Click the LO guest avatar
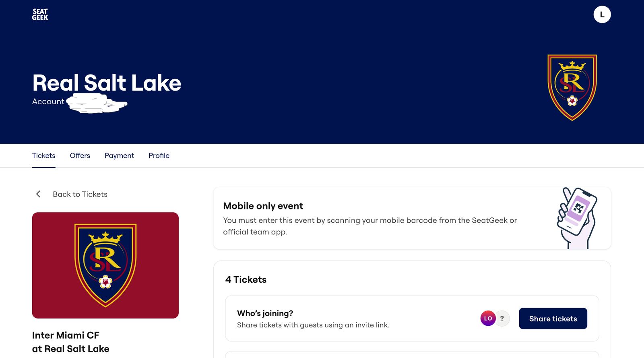Image resolution: width=644 pixels, height=358 pixels. coord(488,318)
